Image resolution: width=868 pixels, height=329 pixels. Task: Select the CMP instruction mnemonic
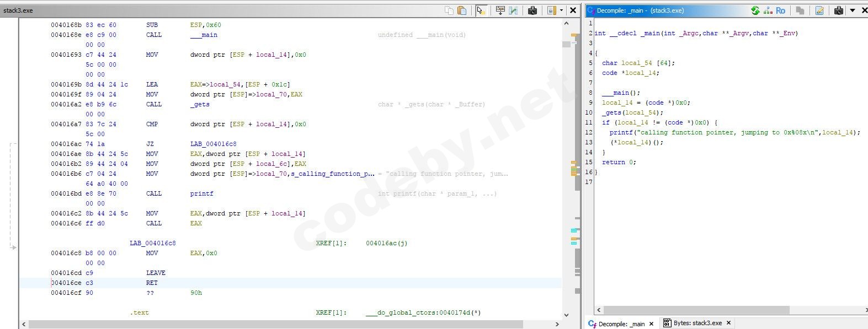coord(152,124)
